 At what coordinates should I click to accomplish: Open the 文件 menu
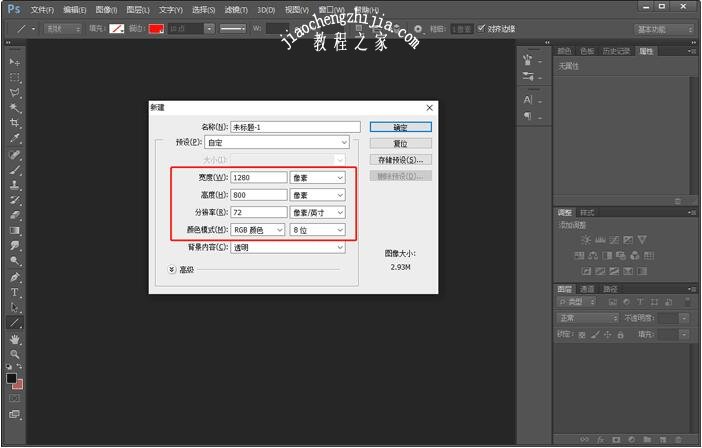[42, 10]
